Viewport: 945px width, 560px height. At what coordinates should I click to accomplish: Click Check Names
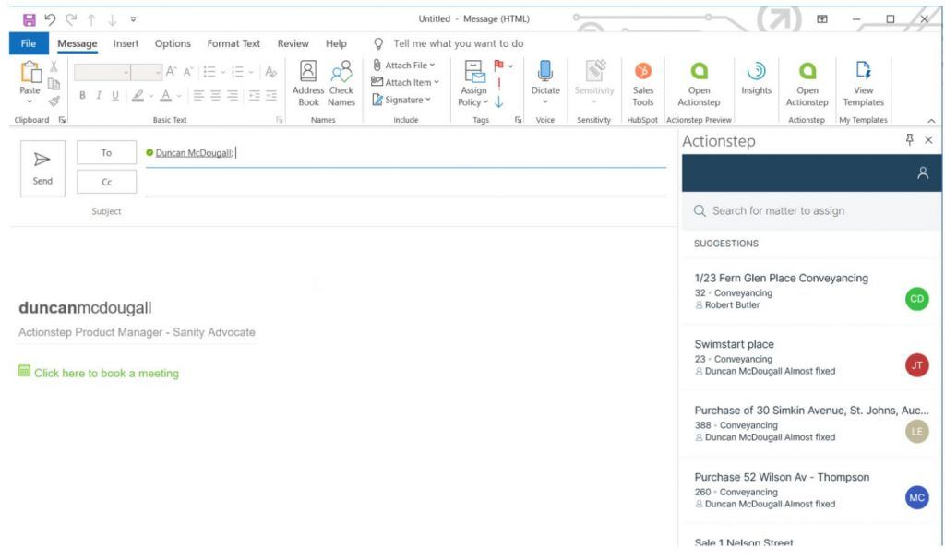[x=341, y=84]
